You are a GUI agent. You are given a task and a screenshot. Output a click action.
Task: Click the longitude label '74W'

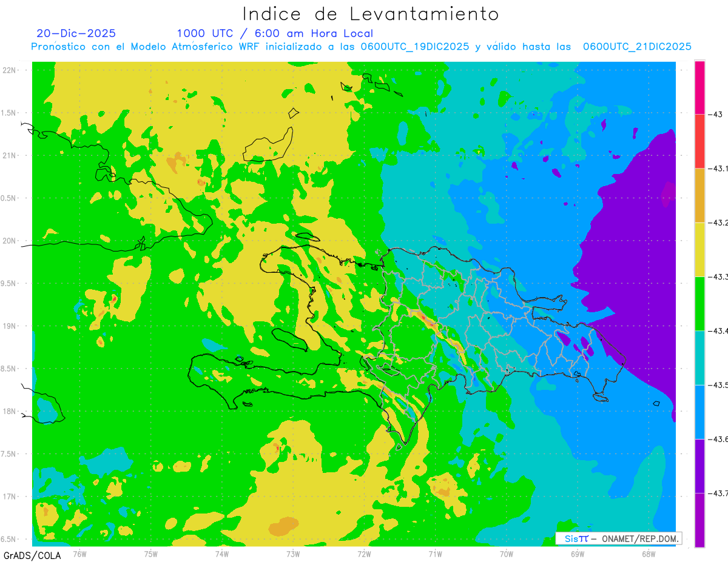click(x=222, y=554)
